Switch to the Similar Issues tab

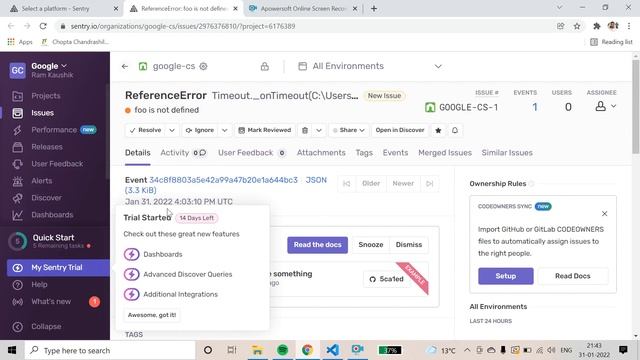[507, 153]
